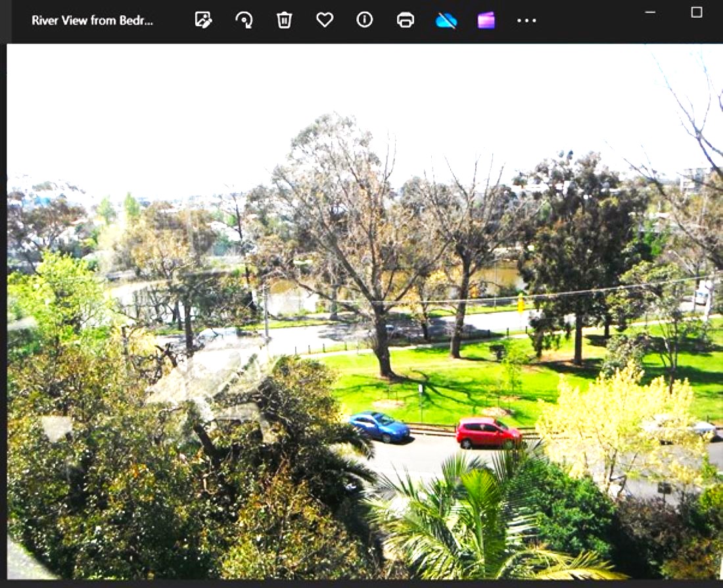Click the river water behind the trees

pos(500,276)
